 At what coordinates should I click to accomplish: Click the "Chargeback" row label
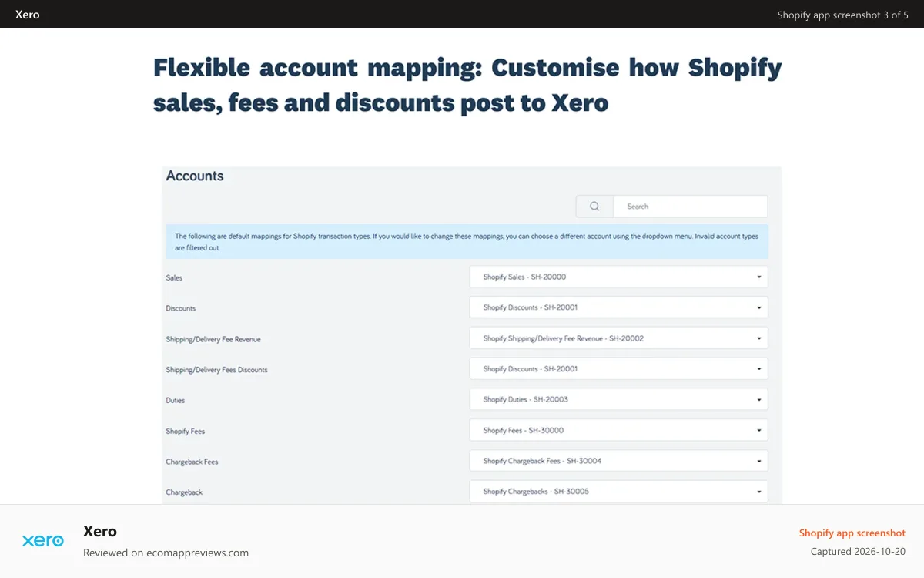184,492
